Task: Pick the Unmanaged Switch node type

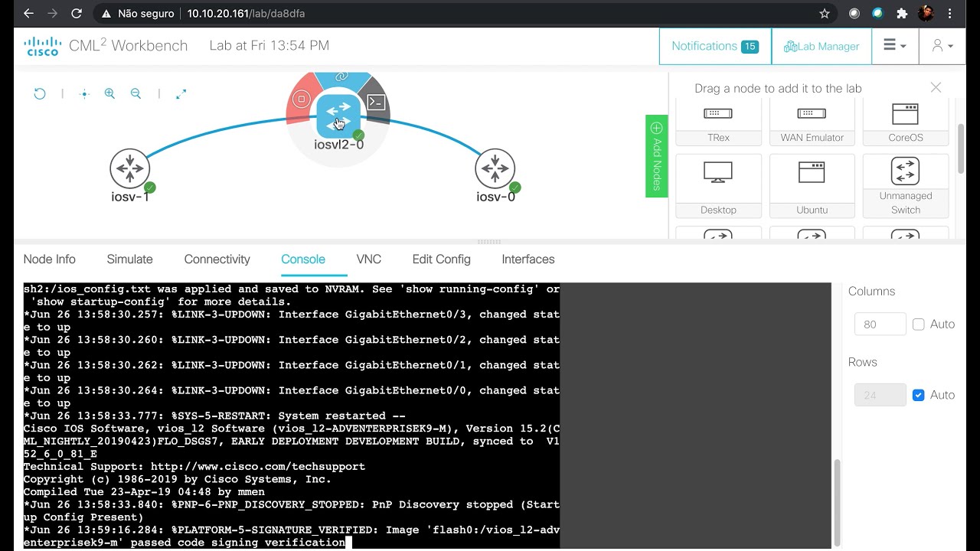Action: coord(906,186)
